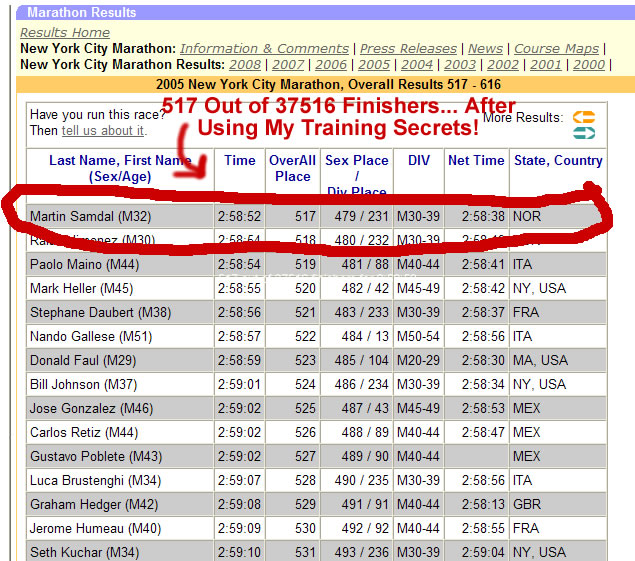Click overall place 529 cell
This screenshot has width=635, height=561.
pyautogui.click(x=293, y=504)
